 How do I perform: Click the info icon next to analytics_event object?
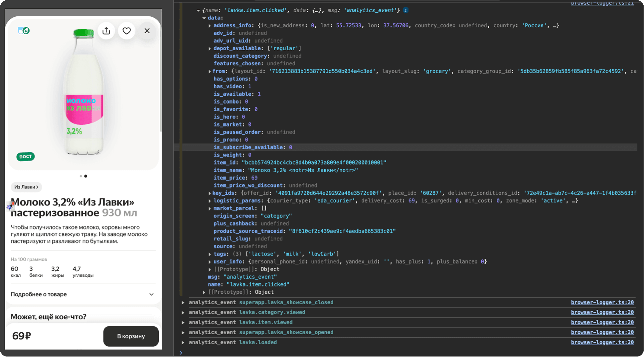(405, 10)
